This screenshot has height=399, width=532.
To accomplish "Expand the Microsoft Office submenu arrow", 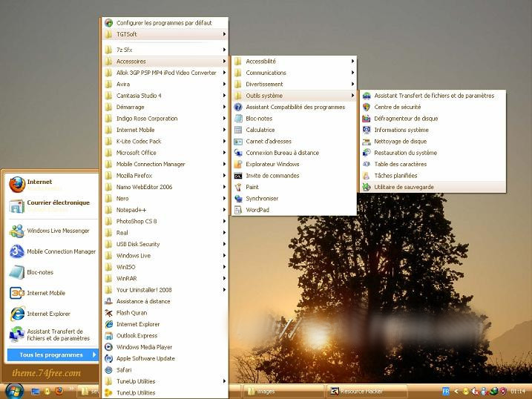I will (224, 153).
